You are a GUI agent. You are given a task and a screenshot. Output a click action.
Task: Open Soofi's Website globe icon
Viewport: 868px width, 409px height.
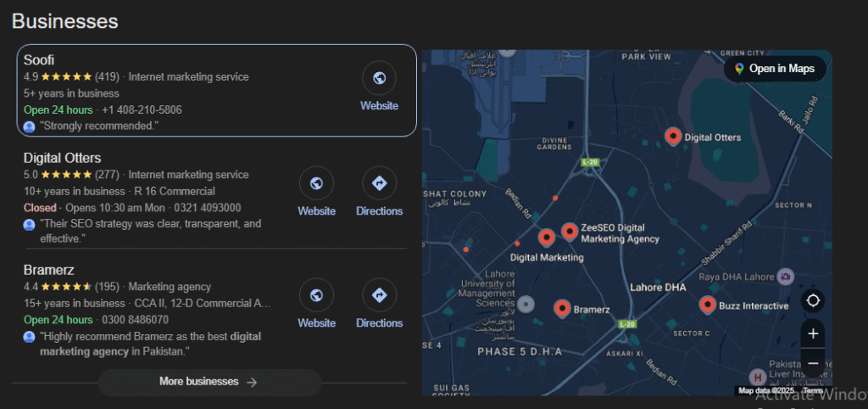pos(379,78)
